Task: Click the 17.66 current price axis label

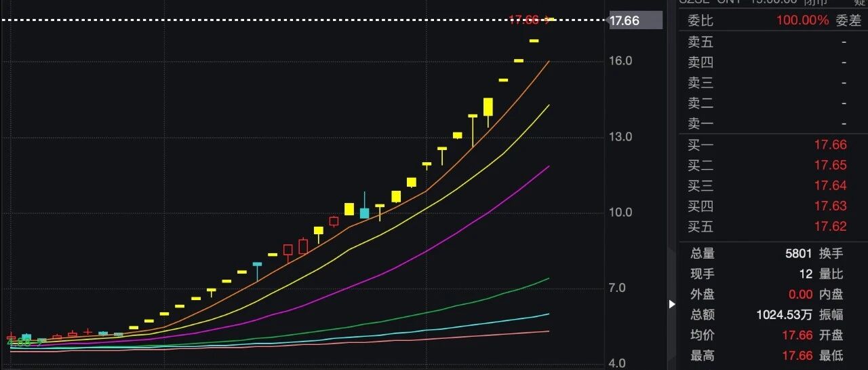Action: click(635, 20)
